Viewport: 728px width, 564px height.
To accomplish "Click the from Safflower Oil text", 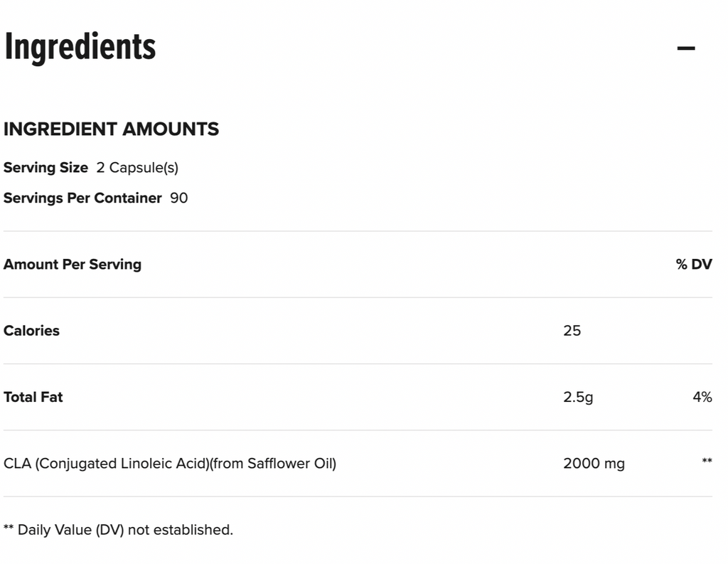I will (x=273, y=464).
